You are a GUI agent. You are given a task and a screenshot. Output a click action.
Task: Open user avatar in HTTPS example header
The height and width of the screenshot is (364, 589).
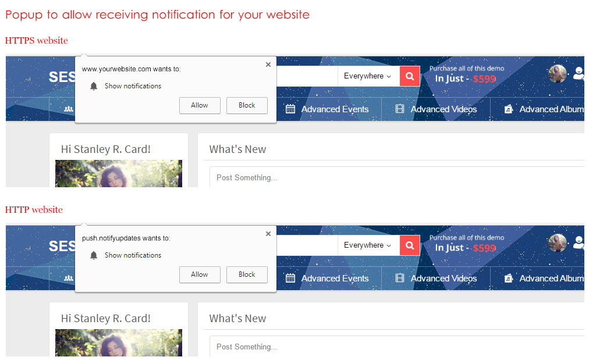(558, 74)
